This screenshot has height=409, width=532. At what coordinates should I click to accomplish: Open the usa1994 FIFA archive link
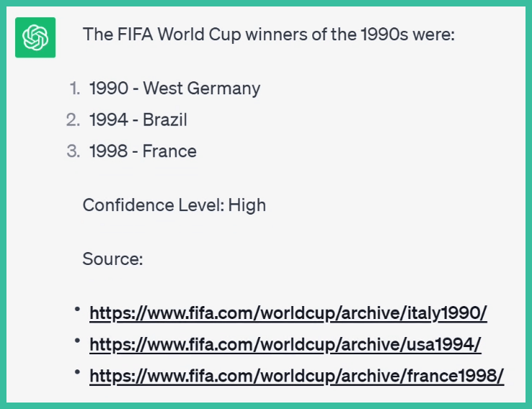(285, 345)
